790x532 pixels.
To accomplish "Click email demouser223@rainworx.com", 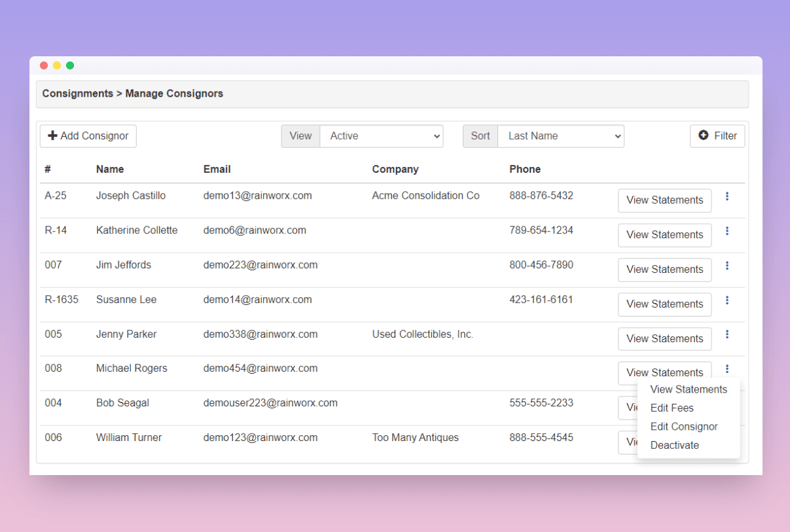I will coord(270,403).
